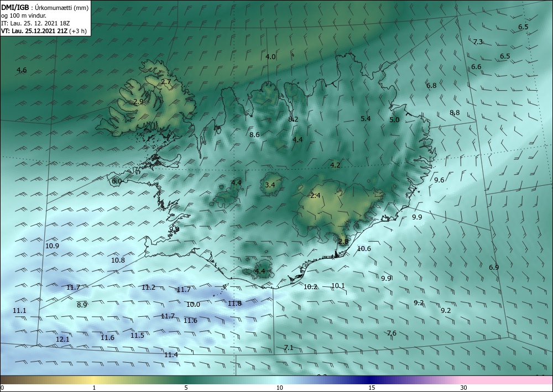Click the 4.2 value on the map
The image size is (553, 392).
coord(335,165)
